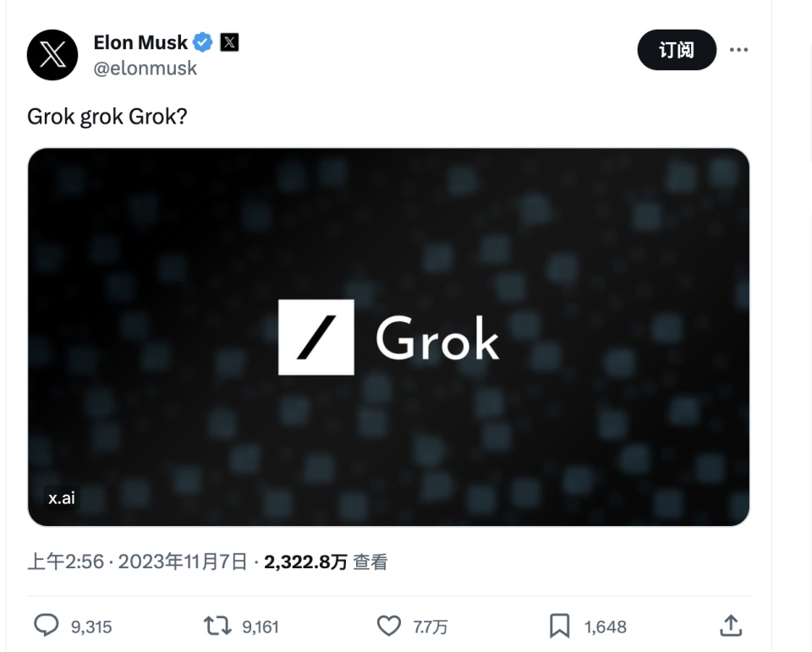The image size is (812, 652).
Task: Click the blue verified checkmark badge
Action: point(203,41)
